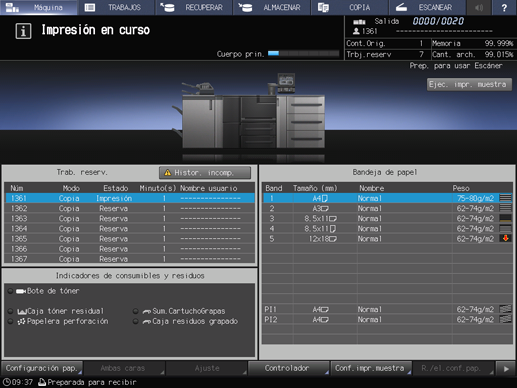Select job 1364 row
517x388 pixels.
coord(130,229)
